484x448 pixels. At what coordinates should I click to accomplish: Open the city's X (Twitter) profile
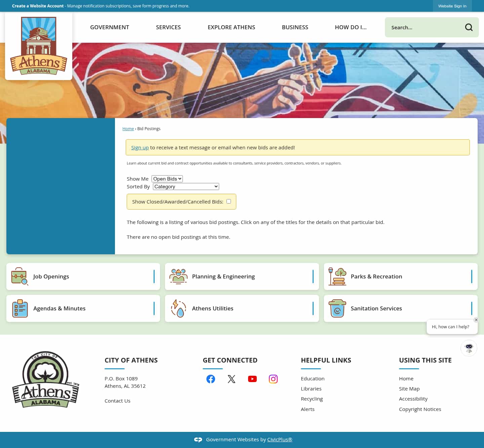point(232,379)
